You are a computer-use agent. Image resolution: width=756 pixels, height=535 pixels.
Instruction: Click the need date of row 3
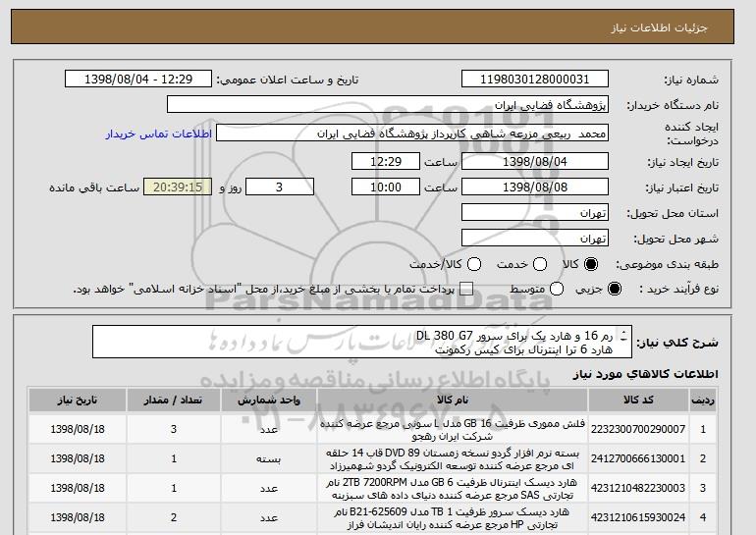[78, 488]
